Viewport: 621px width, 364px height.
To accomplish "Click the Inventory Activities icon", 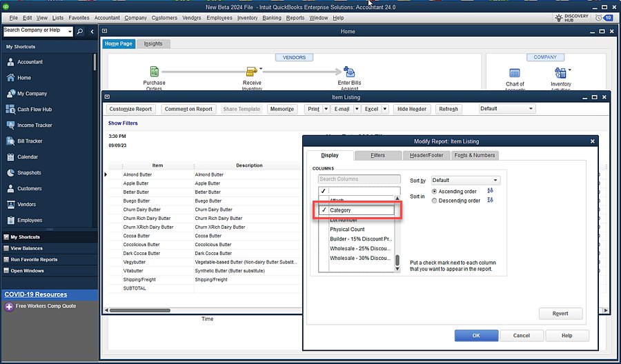I will 560,72.
